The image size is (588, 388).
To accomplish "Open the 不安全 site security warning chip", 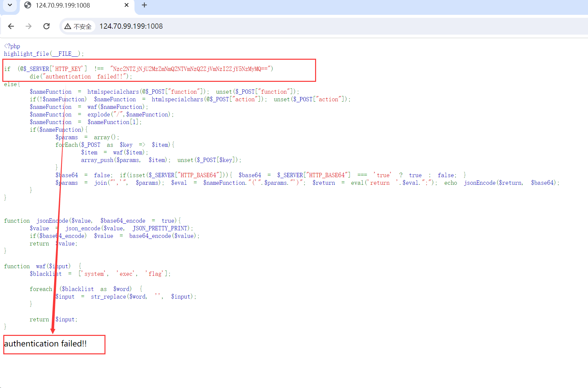I will (78, 26).
